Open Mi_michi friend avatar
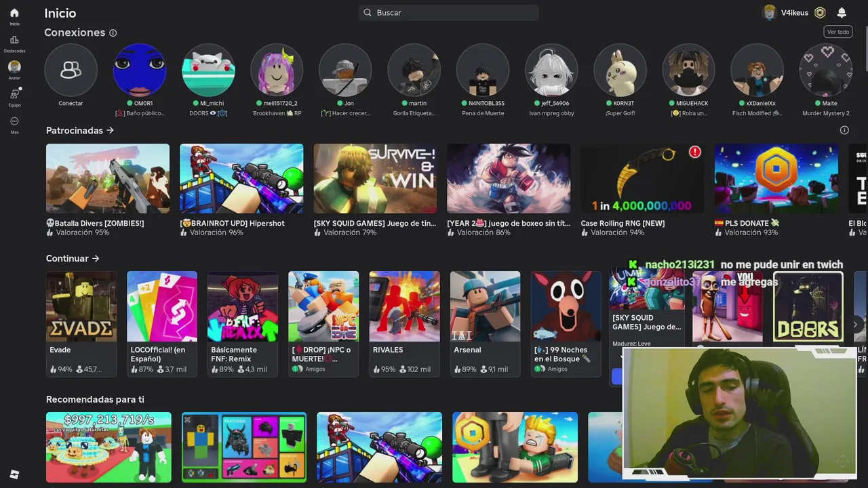868x488 pixels. 208,70
